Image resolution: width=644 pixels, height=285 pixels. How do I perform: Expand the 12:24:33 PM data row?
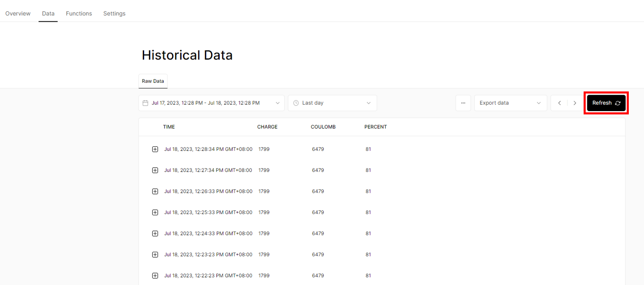155,233
